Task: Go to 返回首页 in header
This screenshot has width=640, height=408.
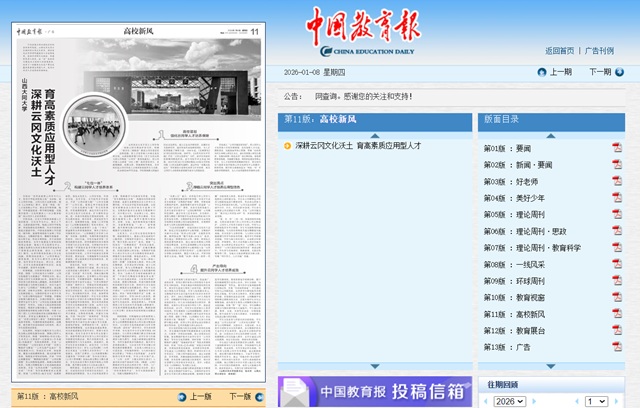Action: 560,50
